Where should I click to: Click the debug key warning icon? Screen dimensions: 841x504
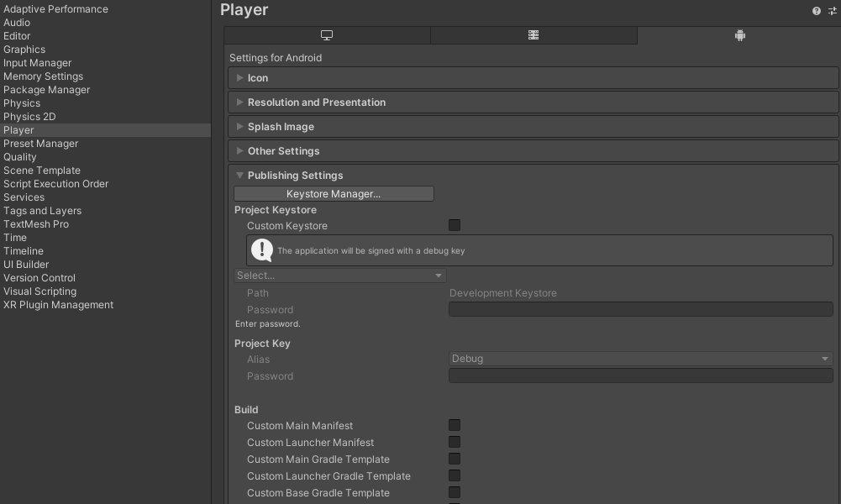[x=262, y=250]
